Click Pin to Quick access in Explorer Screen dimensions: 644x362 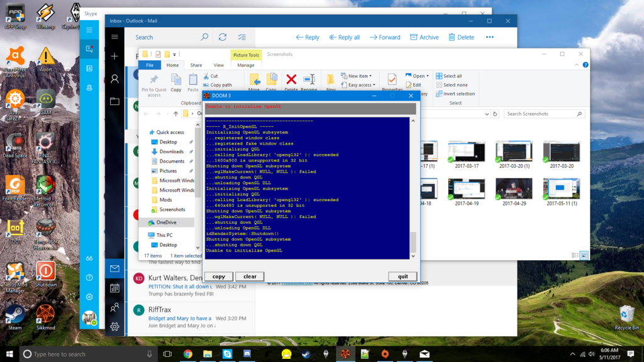pos(154,85)
